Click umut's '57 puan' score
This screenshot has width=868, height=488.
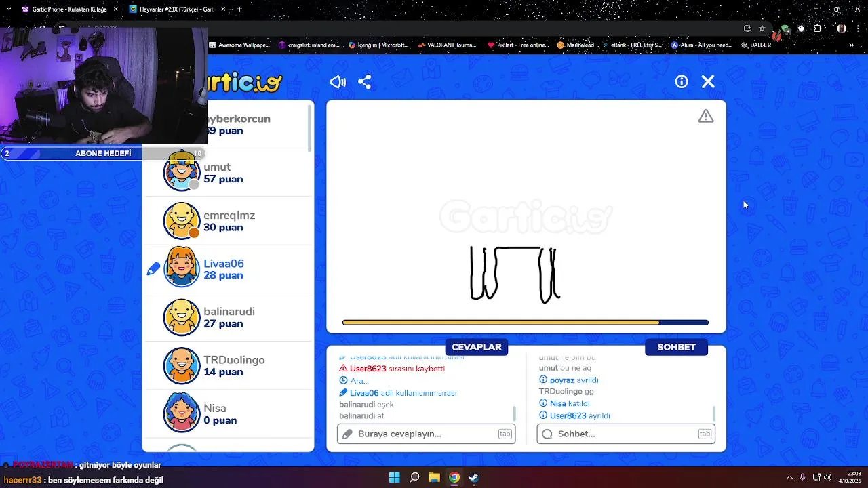pyautogui.click(x=223, y=179)
